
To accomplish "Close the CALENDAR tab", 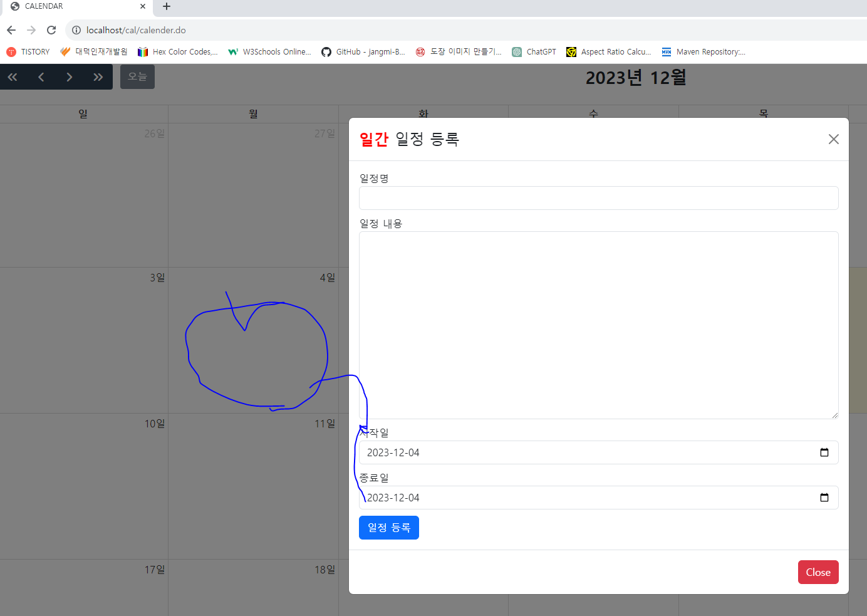I will point(143,6).
